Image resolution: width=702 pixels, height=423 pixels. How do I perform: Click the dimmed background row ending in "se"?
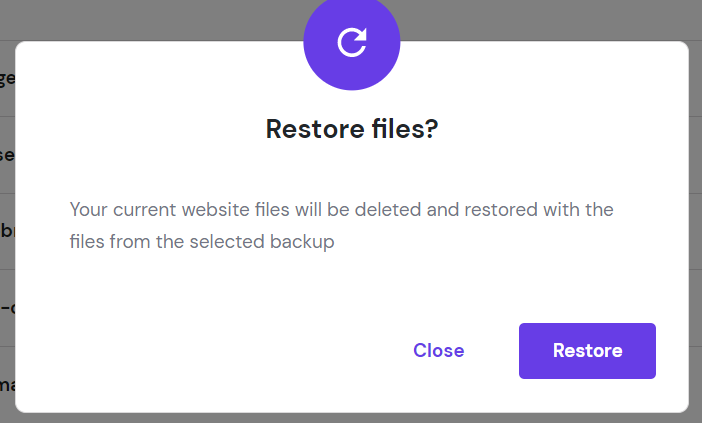[7, 155]
